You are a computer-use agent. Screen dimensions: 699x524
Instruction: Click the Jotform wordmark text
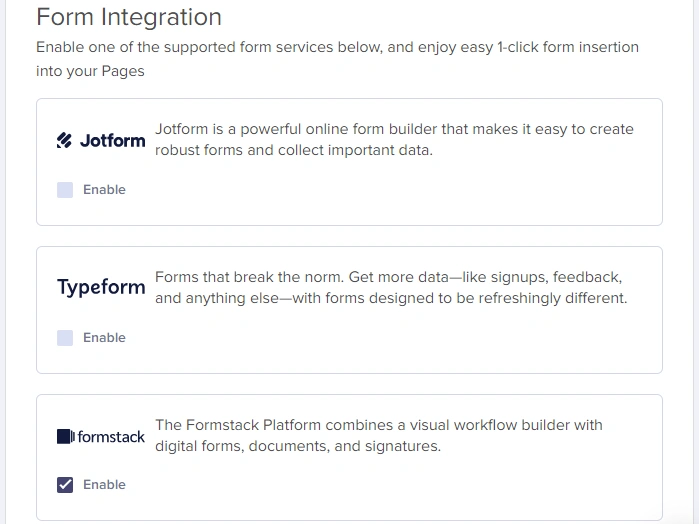(x=112, y=141)
